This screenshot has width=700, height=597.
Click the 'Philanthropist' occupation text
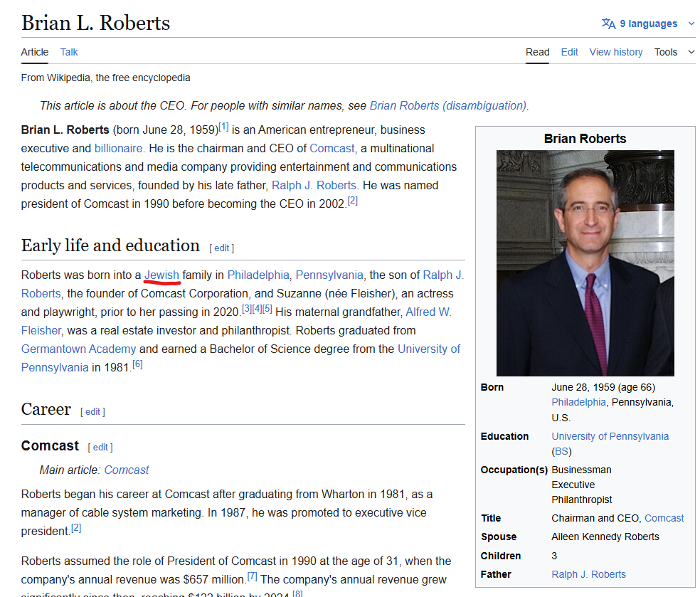click(x=582, y=500)
